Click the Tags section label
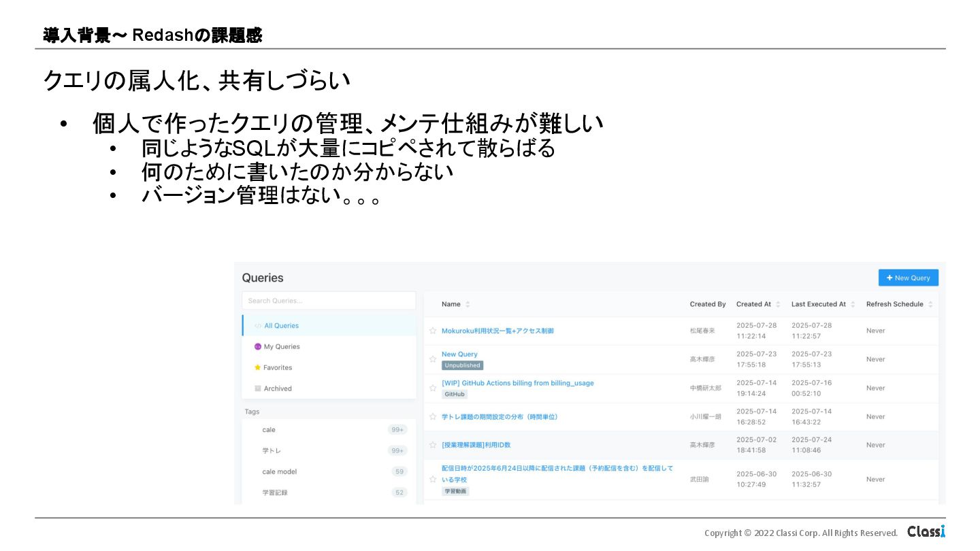 coord(252,412)
